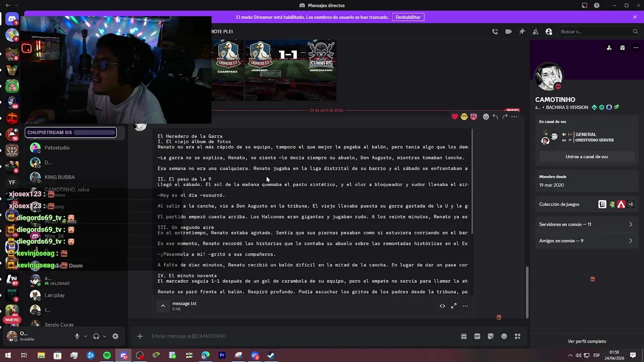
Task: Open friend options icon in profile banner
Action: point(609,48)
